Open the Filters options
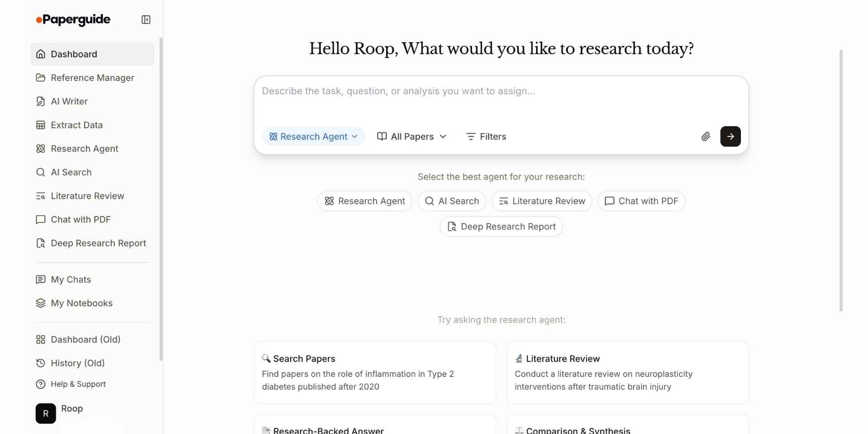868x434 pixels. [486, 137]
